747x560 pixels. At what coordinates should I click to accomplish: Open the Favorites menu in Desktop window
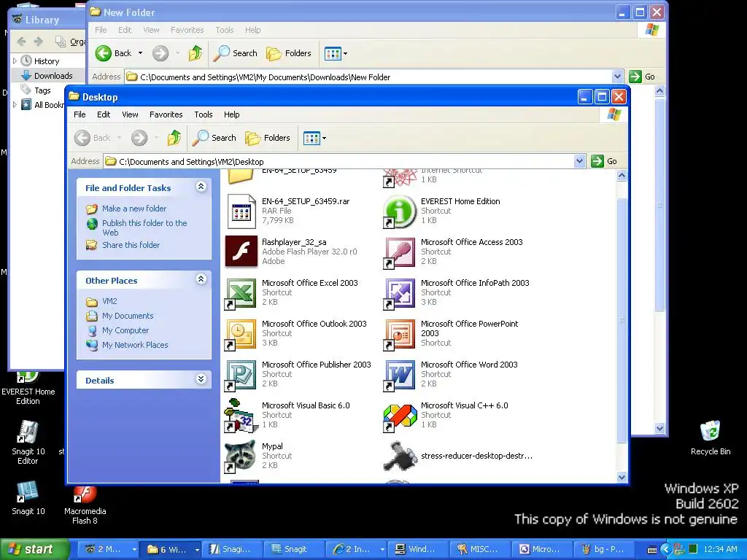(x=166, y=114)
